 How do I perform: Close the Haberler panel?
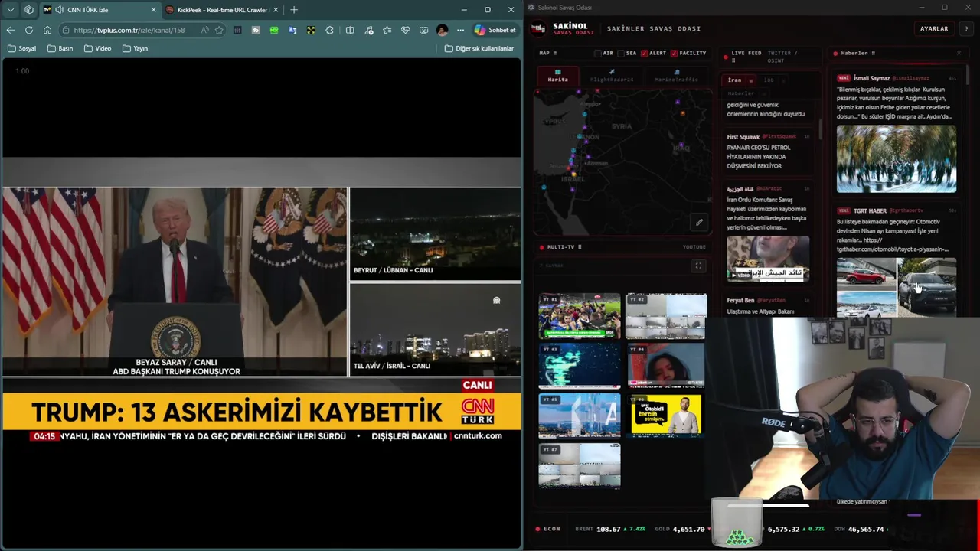[959, 54]
